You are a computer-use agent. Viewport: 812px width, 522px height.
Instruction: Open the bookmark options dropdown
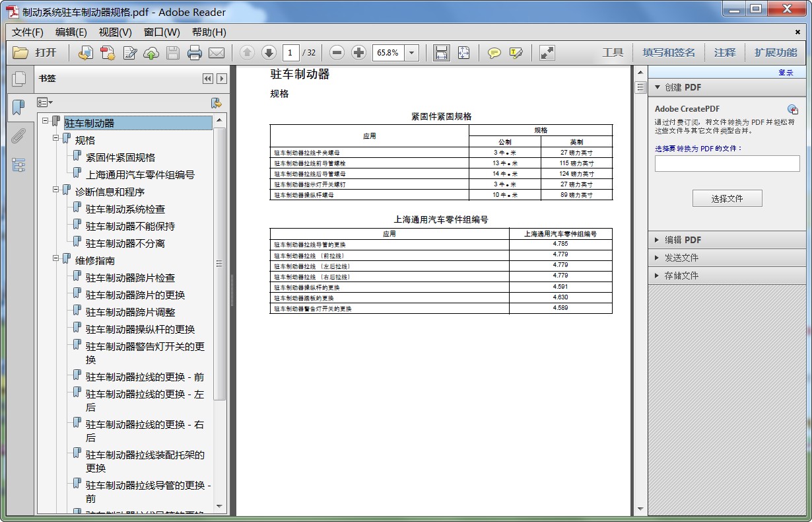tap(45, 102)
